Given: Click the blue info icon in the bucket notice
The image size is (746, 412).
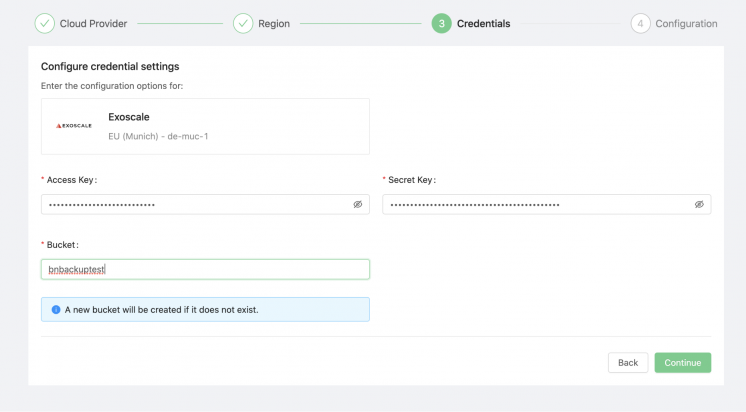Looking at the screenshot, I should coord(56,310).
